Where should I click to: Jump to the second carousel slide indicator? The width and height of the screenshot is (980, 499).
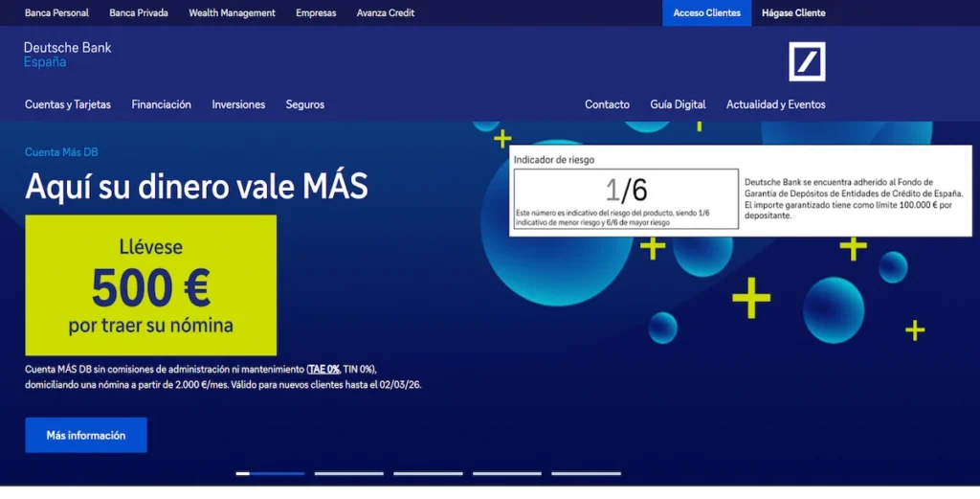(348, 473)
